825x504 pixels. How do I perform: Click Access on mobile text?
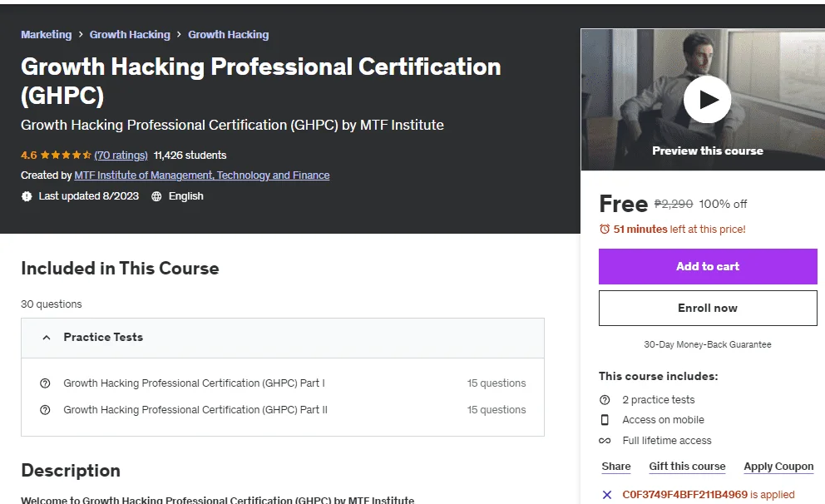click(x=663, y=420)
